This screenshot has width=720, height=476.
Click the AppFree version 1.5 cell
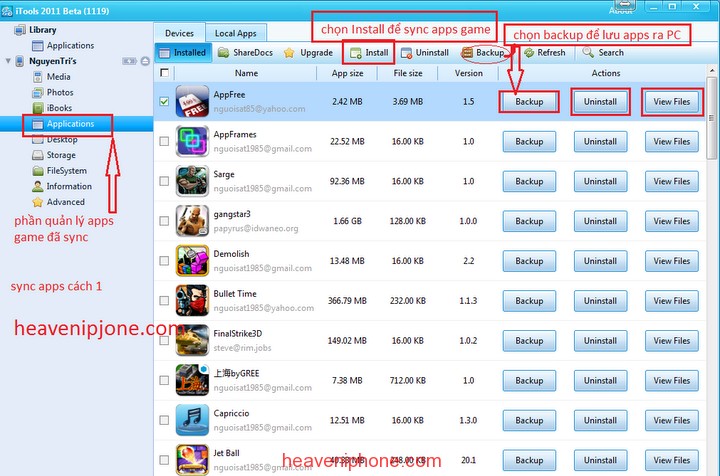[468, 101]
